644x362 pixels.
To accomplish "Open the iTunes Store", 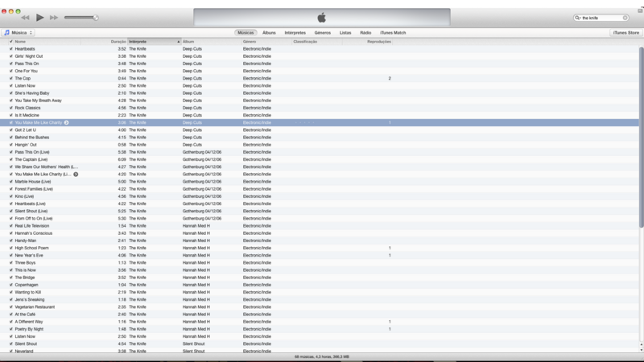I will point(625,33).
